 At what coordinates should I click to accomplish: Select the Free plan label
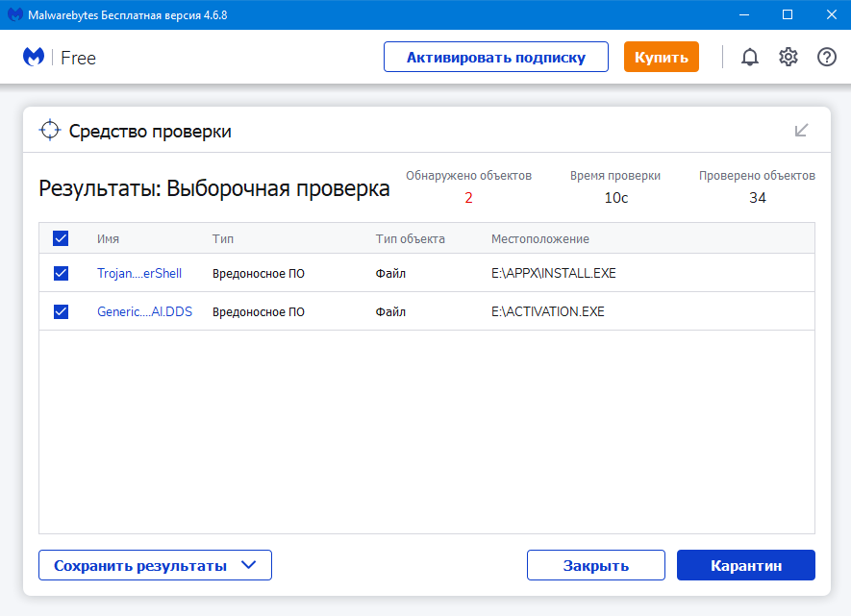(78, 57)
